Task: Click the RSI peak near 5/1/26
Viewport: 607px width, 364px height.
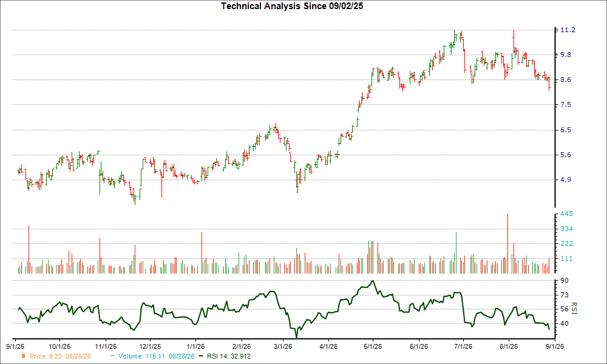Action: click(373, 281)
